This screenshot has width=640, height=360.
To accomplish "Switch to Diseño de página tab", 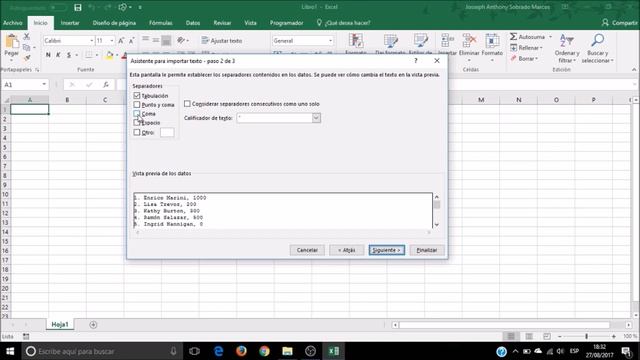I will pos(114,23).
